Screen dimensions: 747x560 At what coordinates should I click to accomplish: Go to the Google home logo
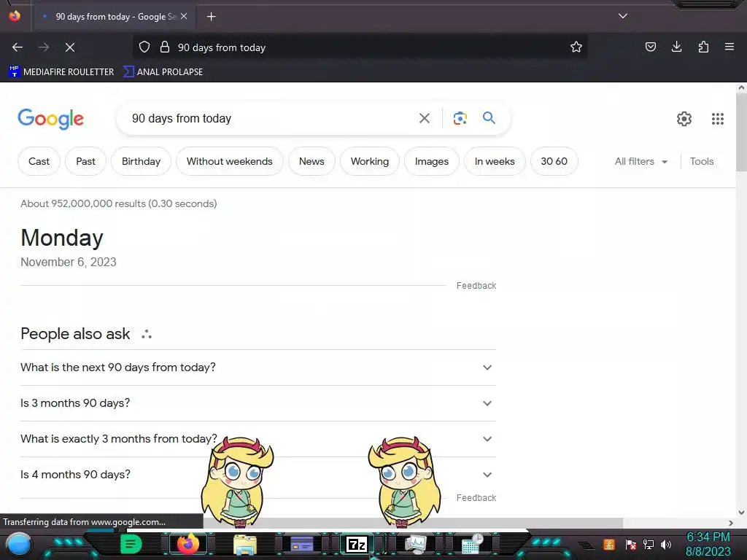50,119
